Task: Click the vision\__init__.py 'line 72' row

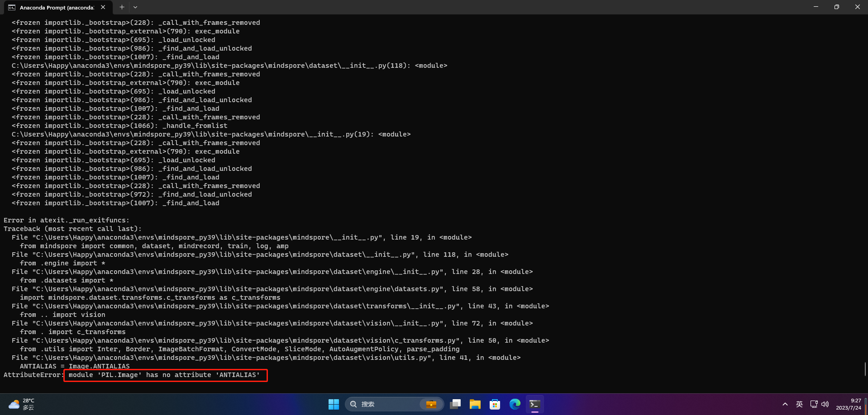Action: click(272, 323)
